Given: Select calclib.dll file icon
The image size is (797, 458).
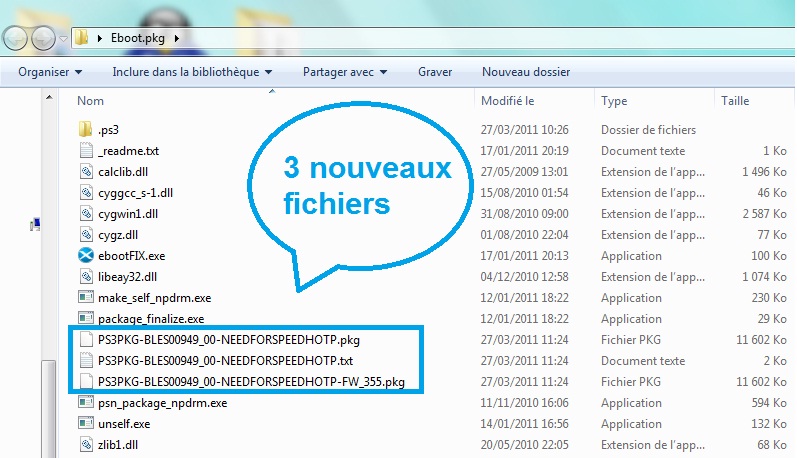Looking at the screenshot, I should coord(86,171).
